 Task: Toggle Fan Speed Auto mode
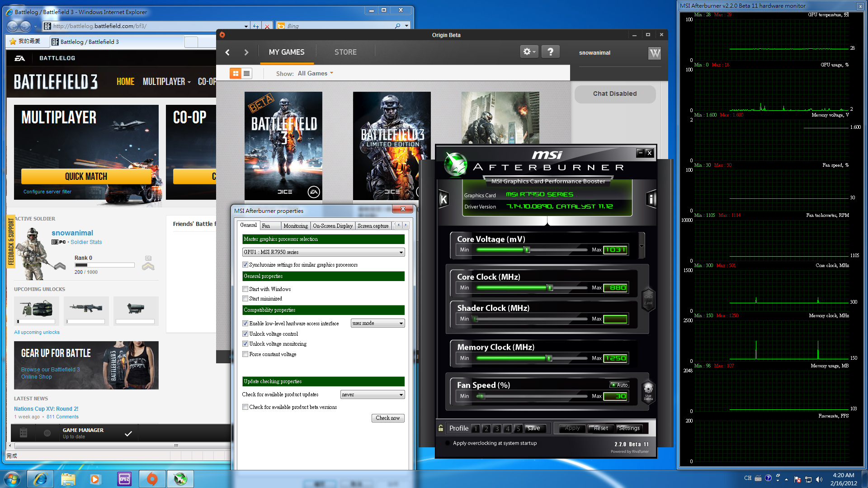(x=619, y=385)
